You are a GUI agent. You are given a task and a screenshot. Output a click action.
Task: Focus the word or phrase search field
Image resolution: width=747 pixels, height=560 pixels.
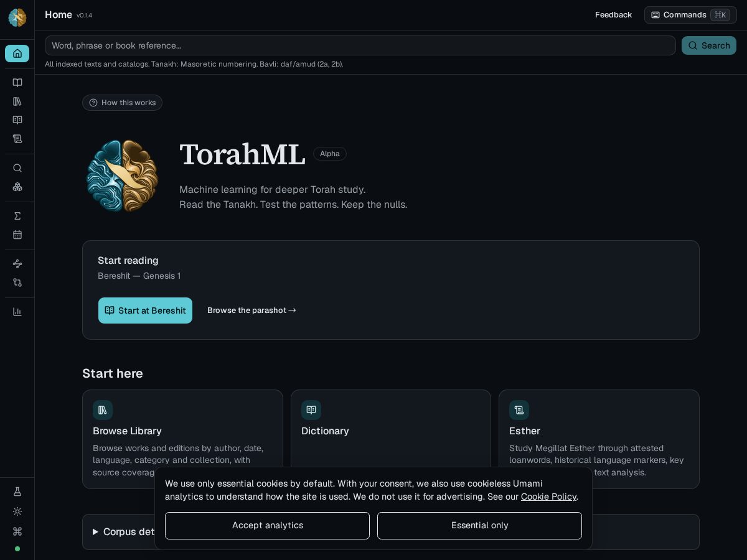coord(360,45)
